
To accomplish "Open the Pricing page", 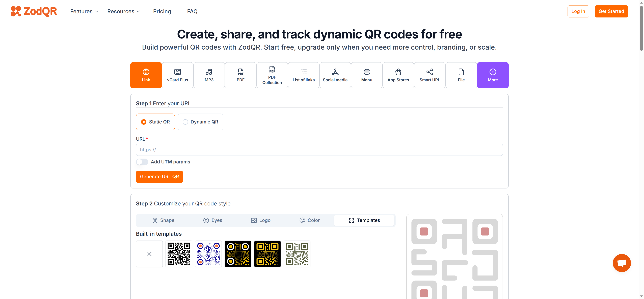I will 162,11.
